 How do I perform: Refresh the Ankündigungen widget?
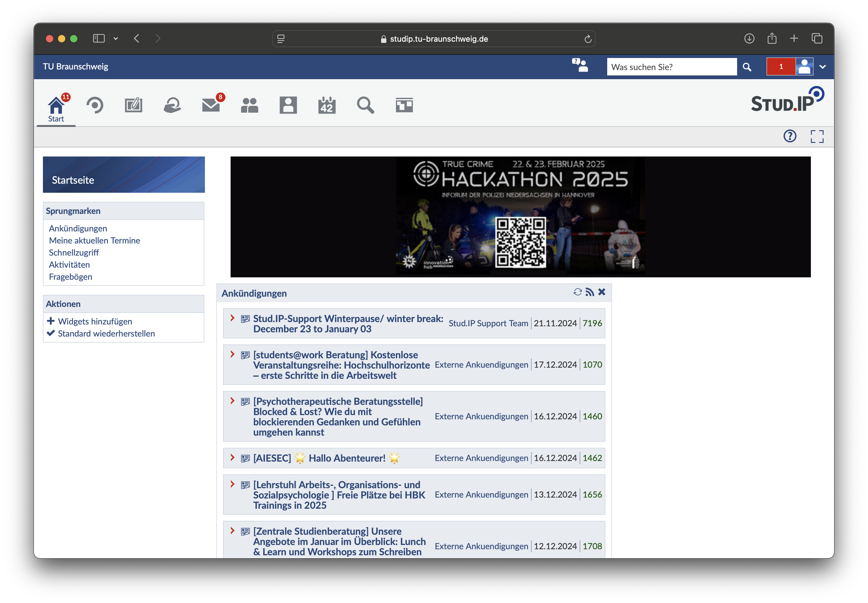(577, 292)
